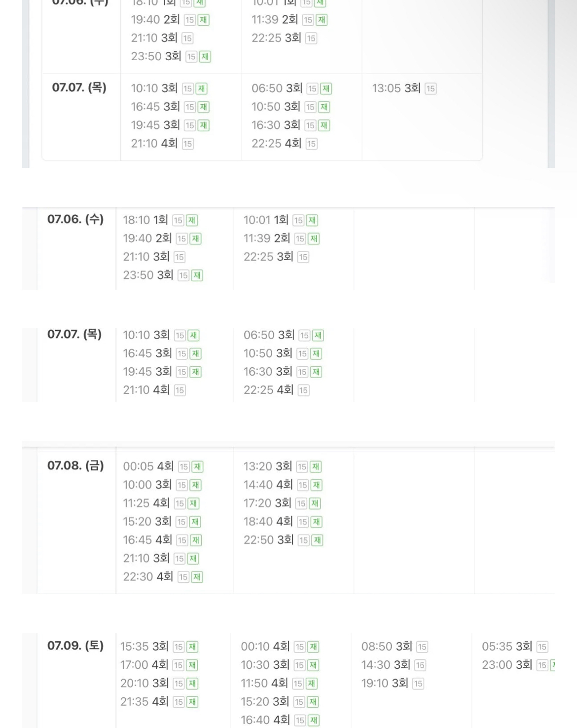Image resolution: width=577 pixels, height=728 pixels.
Task: Click the 15 rating badge beside 08:50 3회
Action: point(422,647)
